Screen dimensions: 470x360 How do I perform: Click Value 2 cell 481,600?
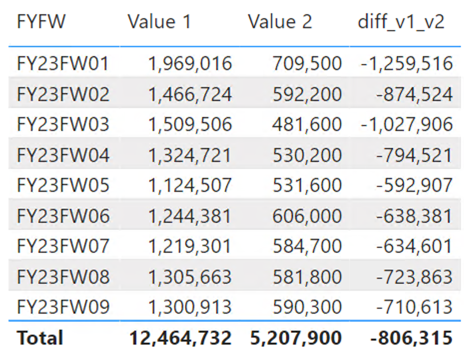(x=307, y=124)
